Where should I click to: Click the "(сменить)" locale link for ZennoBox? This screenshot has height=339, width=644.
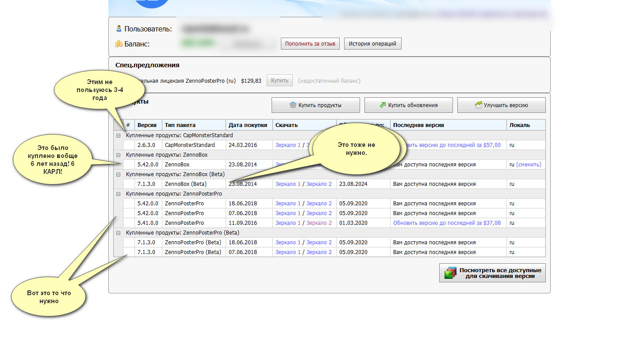(529, 165)
